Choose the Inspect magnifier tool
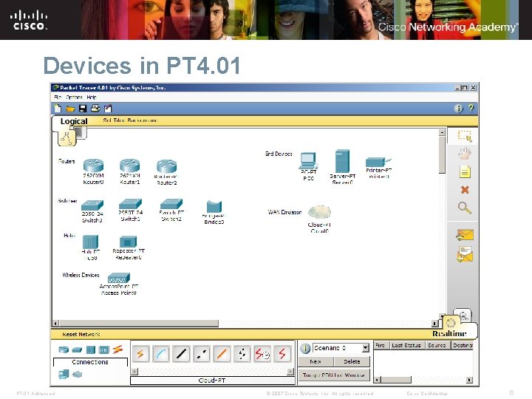Viewport: 532px width, 399px height. [465, 208]
